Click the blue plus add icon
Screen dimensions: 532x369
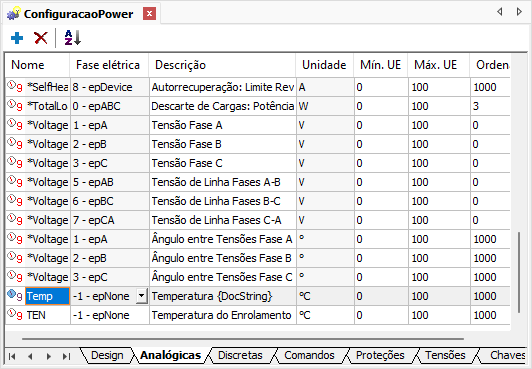coord(17,38)
